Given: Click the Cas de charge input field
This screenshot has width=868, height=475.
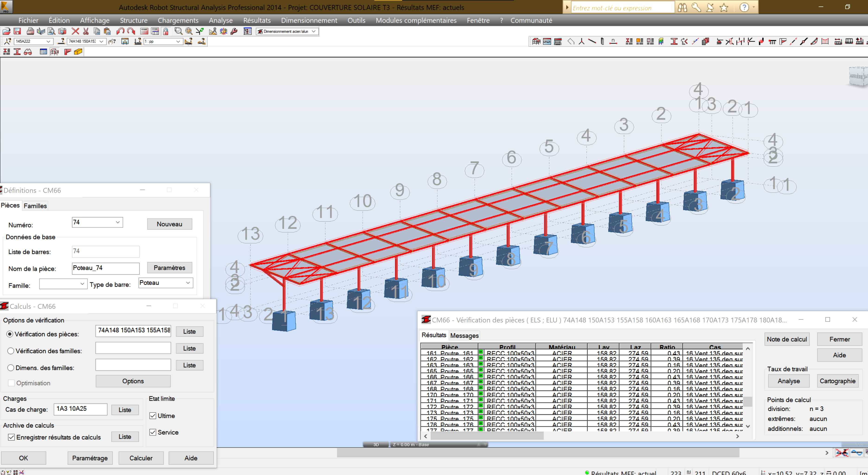Looking at the screenshot, I should tap(80, 409).
